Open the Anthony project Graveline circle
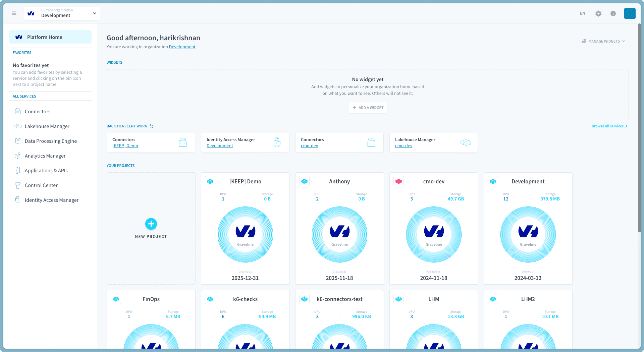This screenshot has width=644, height=352. 339,234
